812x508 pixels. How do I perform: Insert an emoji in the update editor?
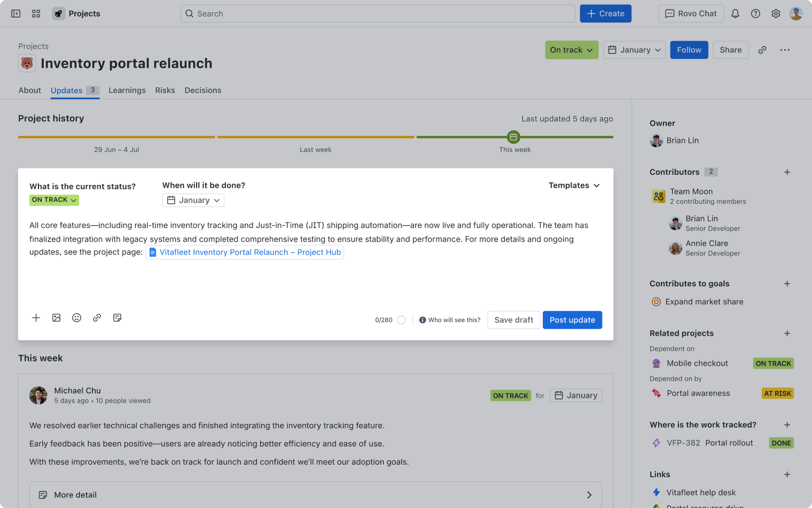point(77,318)
